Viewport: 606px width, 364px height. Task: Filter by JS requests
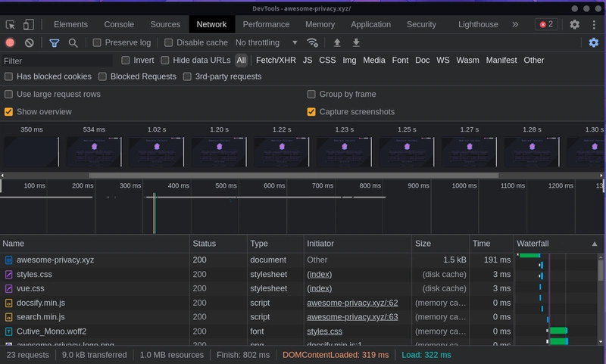308,61
